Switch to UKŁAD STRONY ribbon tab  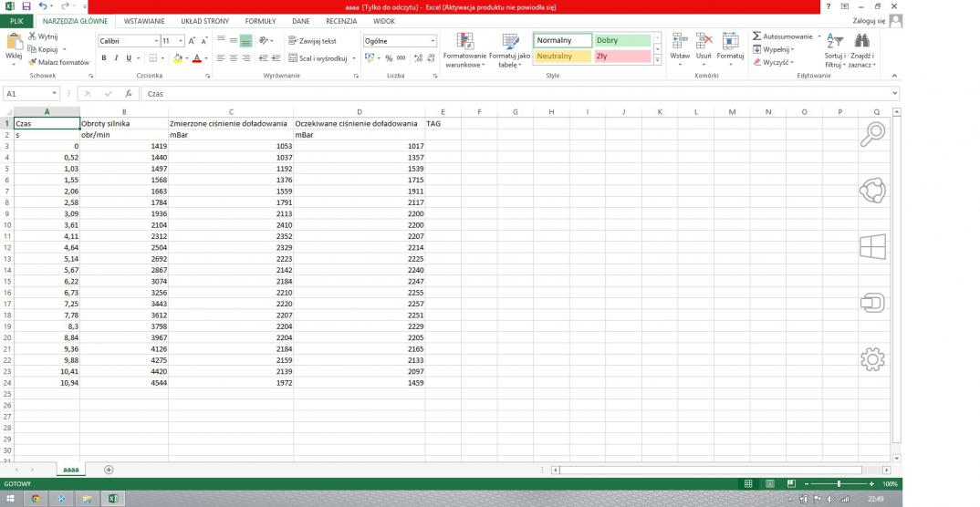pyautogui.click(x=205, y=21)
